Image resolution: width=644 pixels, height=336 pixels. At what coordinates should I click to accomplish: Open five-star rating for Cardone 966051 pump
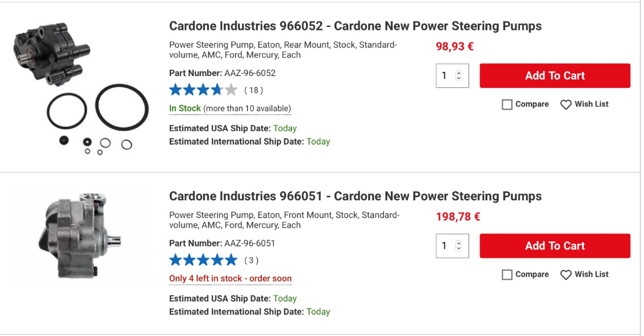203,260
